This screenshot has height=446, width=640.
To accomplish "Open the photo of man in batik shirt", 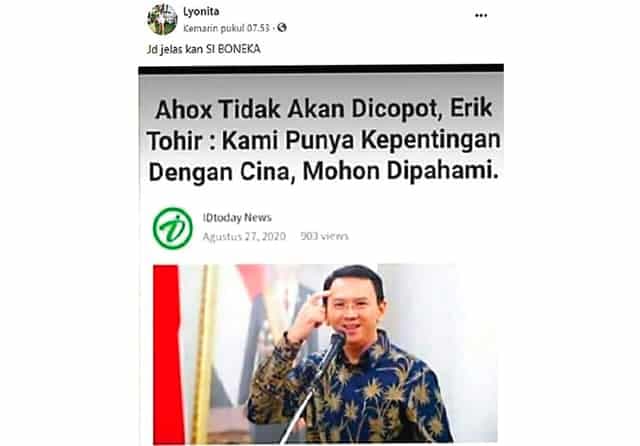I will click(325, 354).
